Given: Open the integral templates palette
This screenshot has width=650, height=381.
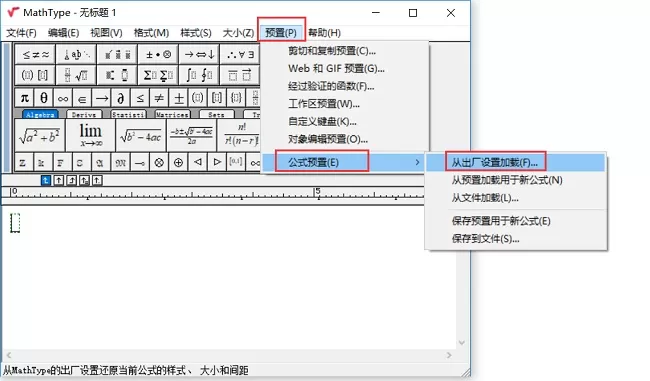Looking at the screenshot, I should [x=199, y=75].
